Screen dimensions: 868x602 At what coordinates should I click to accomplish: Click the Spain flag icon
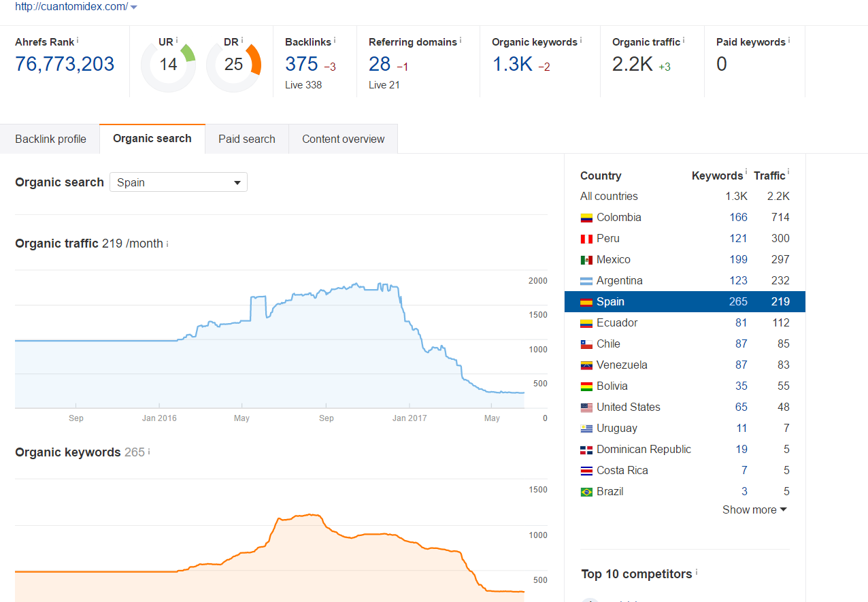pos(586,302)
